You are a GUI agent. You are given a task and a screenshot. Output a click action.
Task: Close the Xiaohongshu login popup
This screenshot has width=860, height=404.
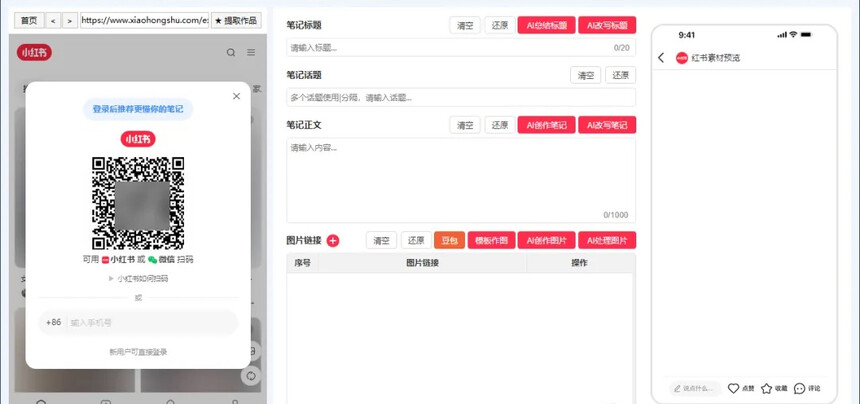click(236, 97)
